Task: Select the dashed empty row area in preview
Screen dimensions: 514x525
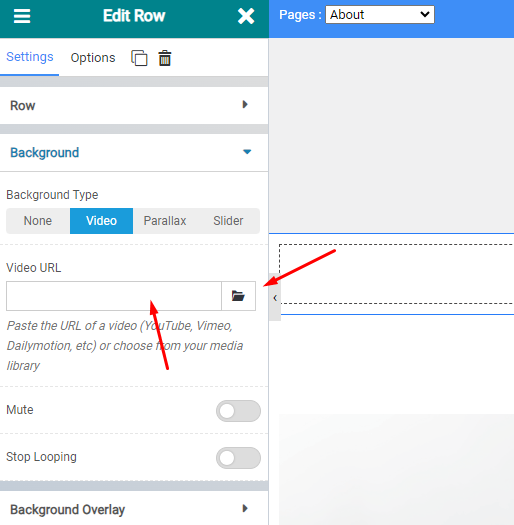Action: point(396,274)
